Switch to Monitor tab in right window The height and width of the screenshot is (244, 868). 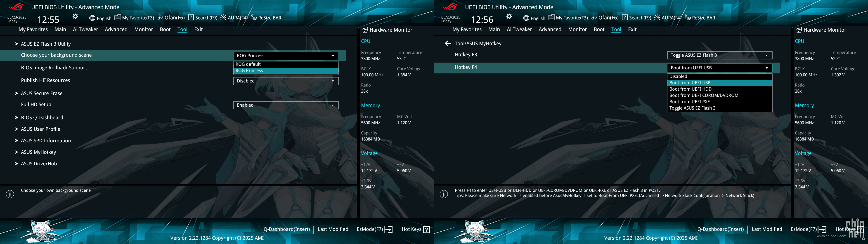pos(577,29)
